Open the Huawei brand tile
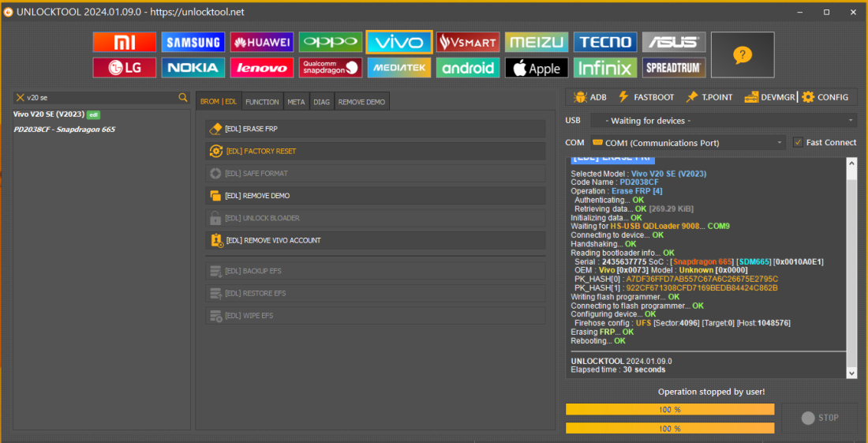Image resolution: width=868 pixels, height=443 pixels. (262, 42)
